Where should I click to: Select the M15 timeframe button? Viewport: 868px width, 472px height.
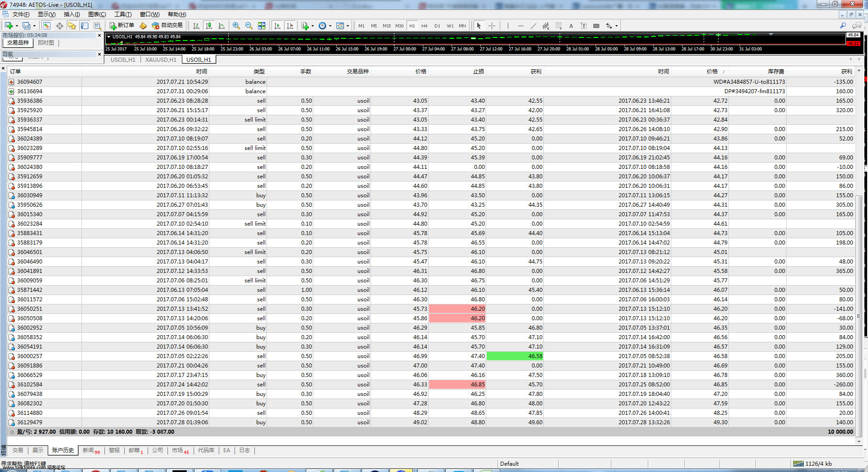(x=387, y=26)
